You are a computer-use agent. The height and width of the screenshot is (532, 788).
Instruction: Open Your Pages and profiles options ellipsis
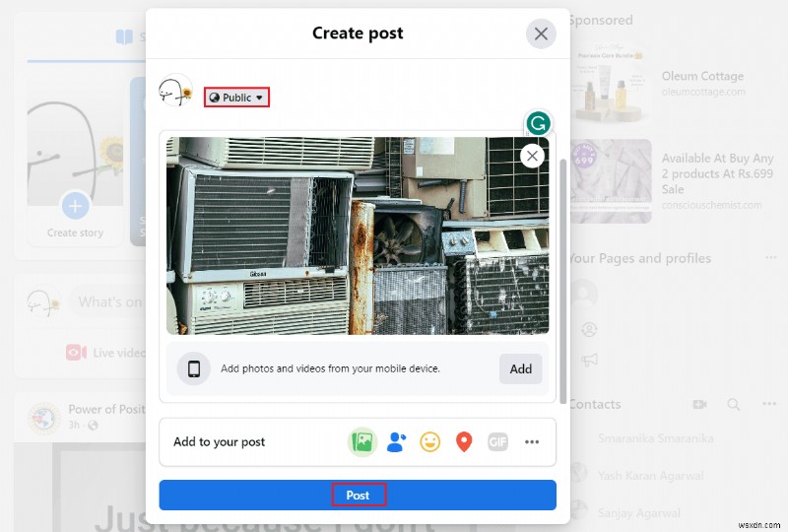[x=771, y=257]
